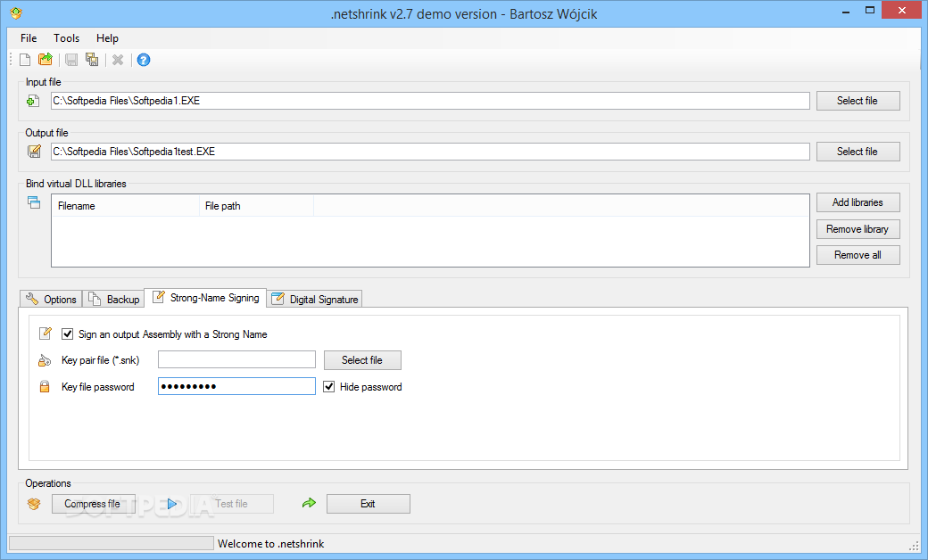Image resolution: width=928 pixels, height=560 pixels.
Task: Toggle the Hide password checkbox
Action: pos(329,387)
